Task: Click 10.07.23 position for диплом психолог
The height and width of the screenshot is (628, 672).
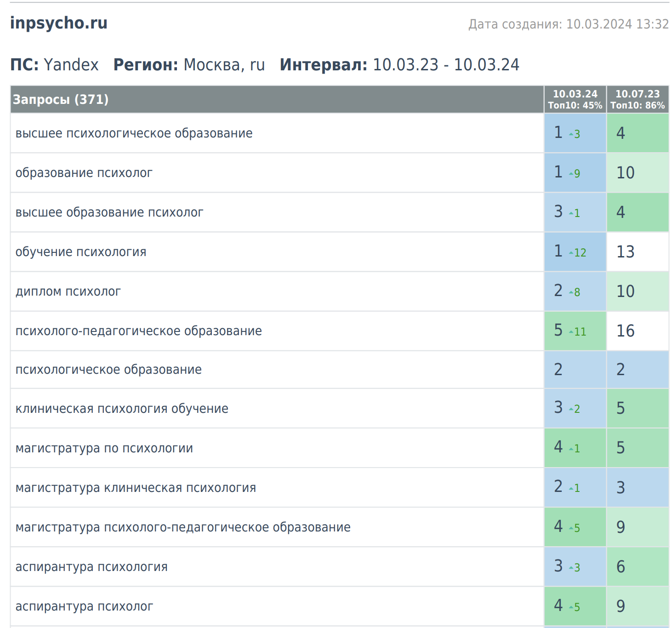Action: tap(638, 291)
